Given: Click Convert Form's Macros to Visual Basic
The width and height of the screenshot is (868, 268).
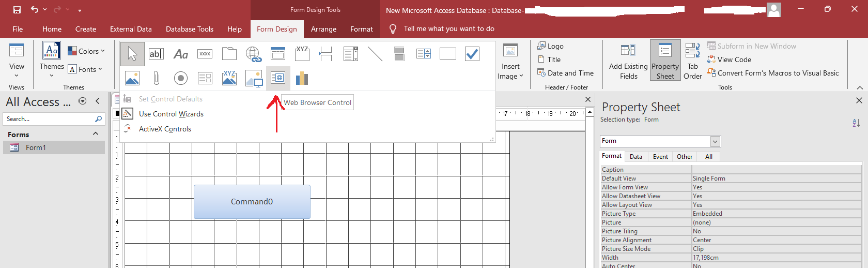Looking at the screenshot, I should pyautogui.click(x=773, y=73).
